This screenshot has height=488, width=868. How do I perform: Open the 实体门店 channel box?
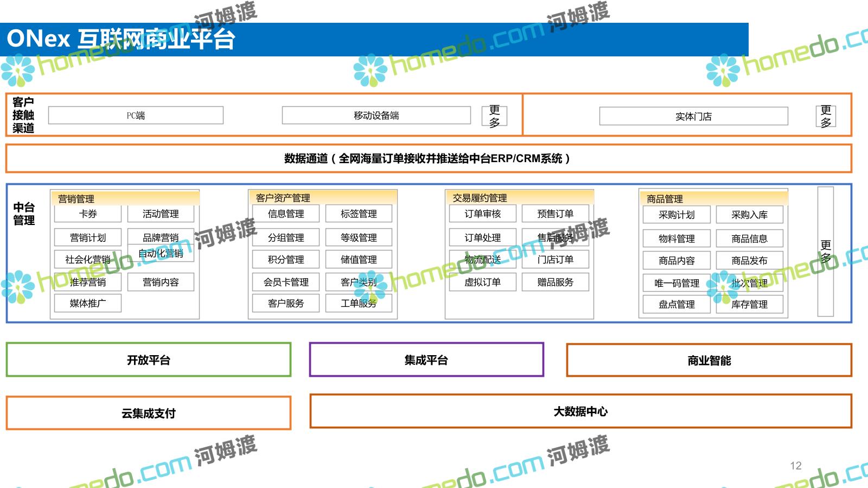coord(693,116)
